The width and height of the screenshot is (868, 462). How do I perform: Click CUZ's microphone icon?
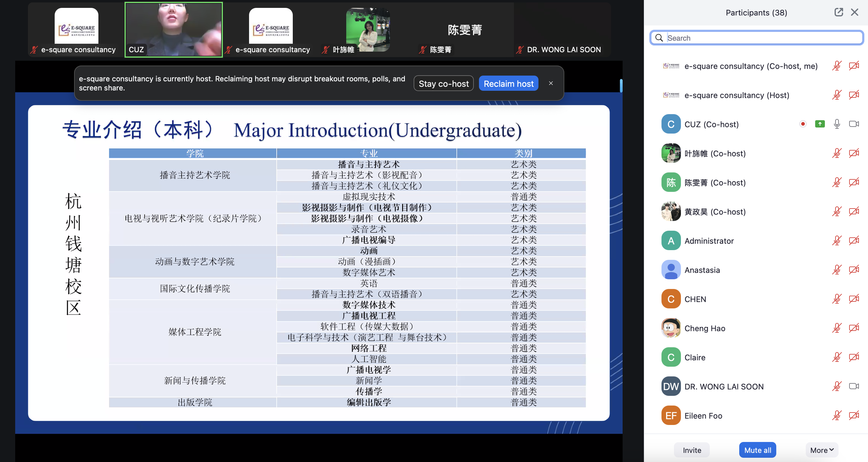tap(837, 124)
